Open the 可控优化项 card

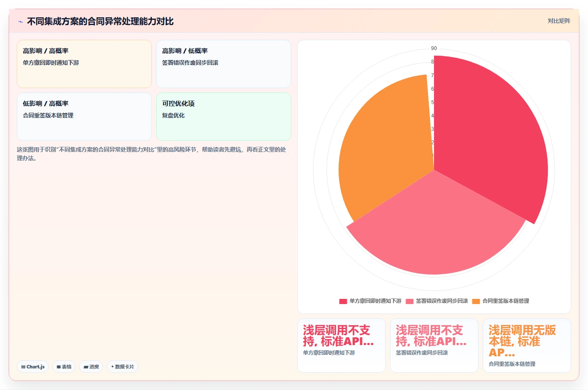tap(223, 117)
